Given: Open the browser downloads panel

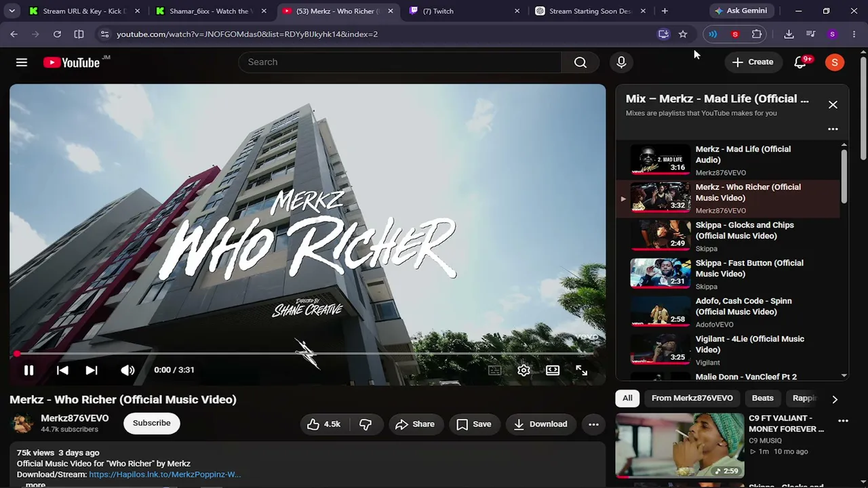Looking at the screenshot, I should tap(789, 34).
